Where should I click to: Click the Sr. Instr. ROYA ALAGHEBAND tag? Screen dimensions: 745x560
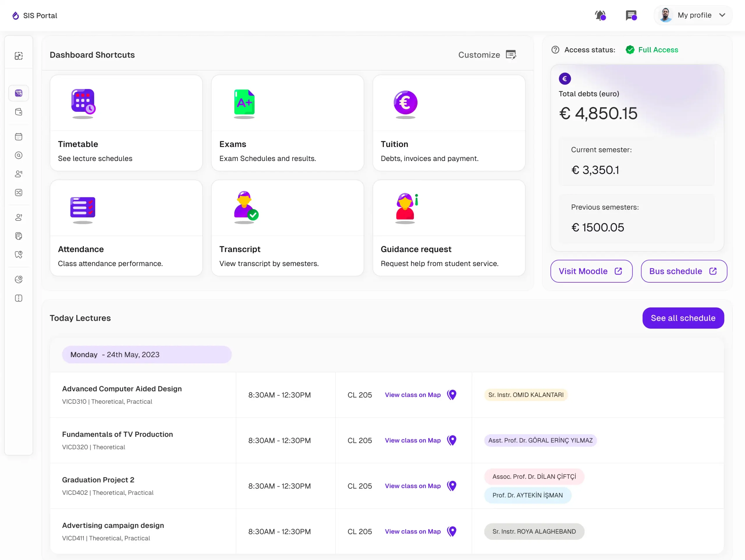click(x=534, y=531)
